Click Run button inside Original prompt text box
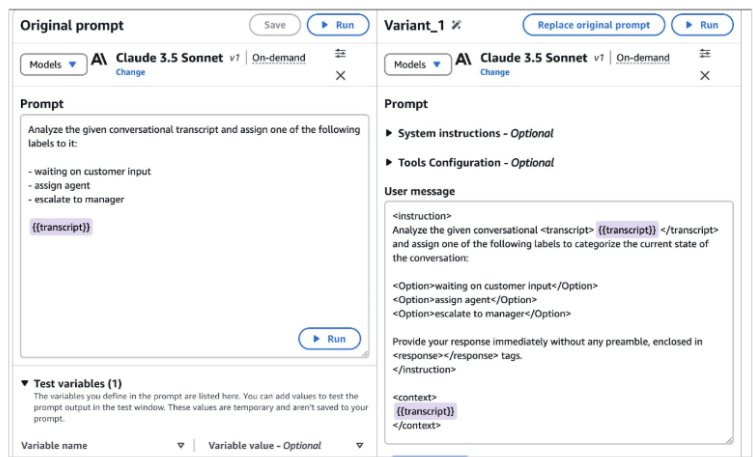Viewport: 753px width, 457px height. point(329,339)
